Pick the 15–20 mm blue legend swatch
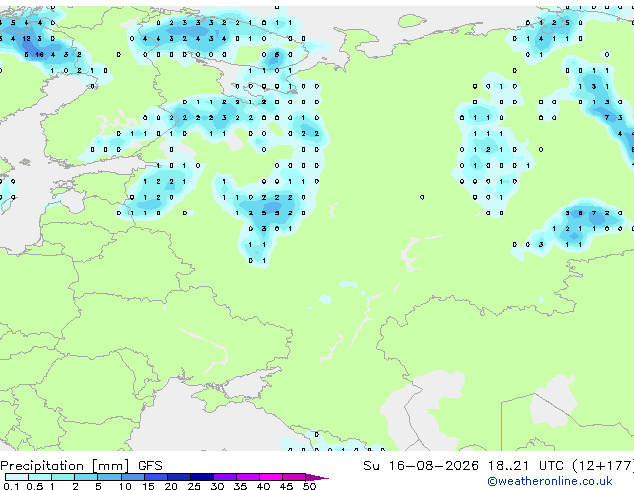The image size is (634, 490). (x=155, y=477)
